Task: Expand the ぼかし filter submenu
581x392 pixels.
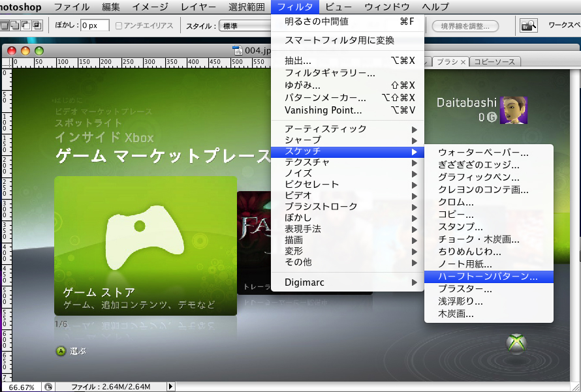Action: pos(347,218)
